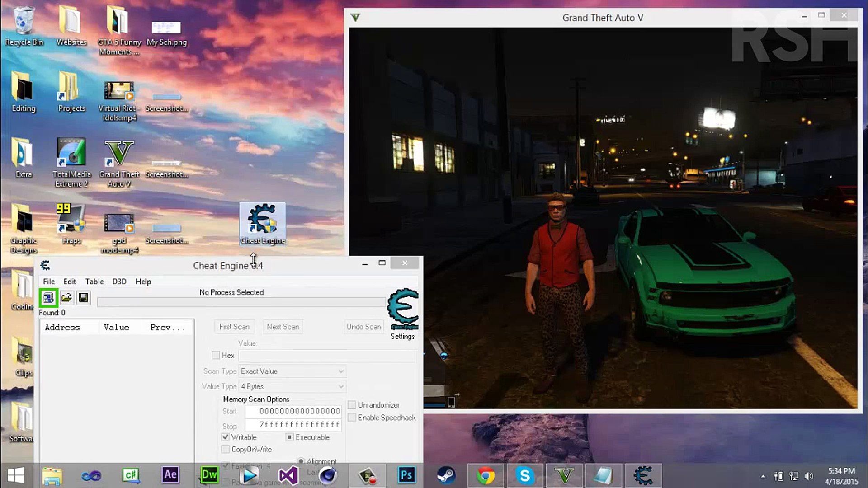Open After Effects from taskbar
The height and width of the screenshot is (488, 868).
click(170, 475)
